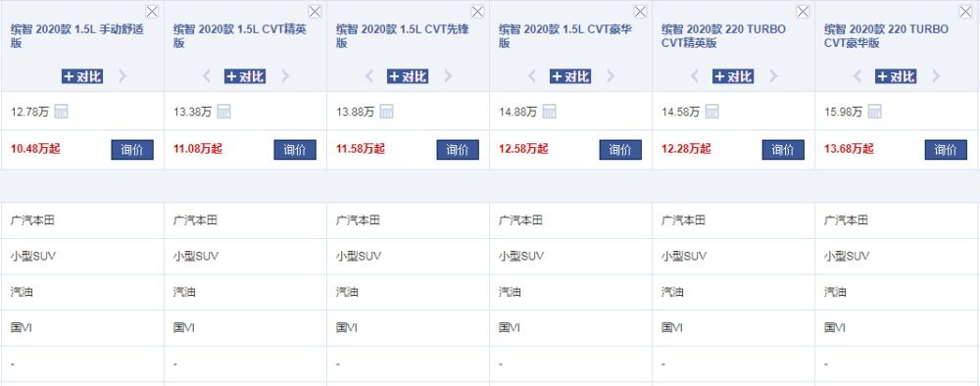Viewport: 980px width, 386px height.
Task: Click dealer price 10.48万起
Action: [x=35, y=149]
